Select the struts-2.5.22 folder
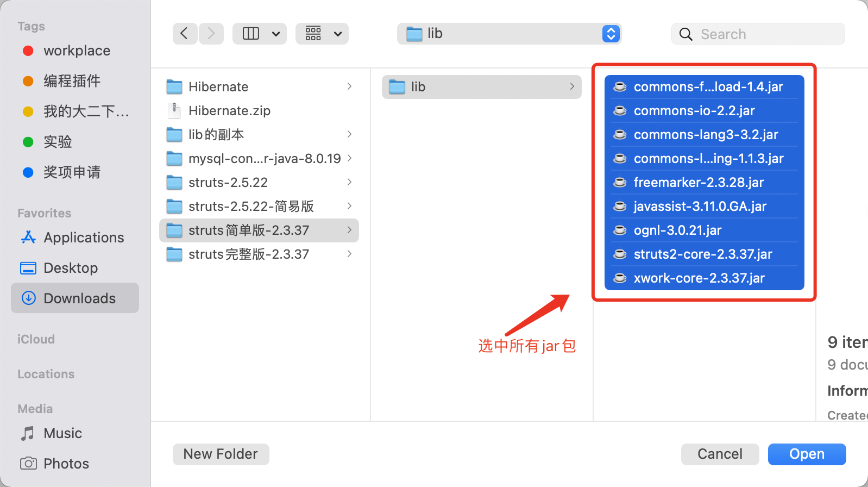Viewport: 868px width, 487px height. tap(259, 183)
